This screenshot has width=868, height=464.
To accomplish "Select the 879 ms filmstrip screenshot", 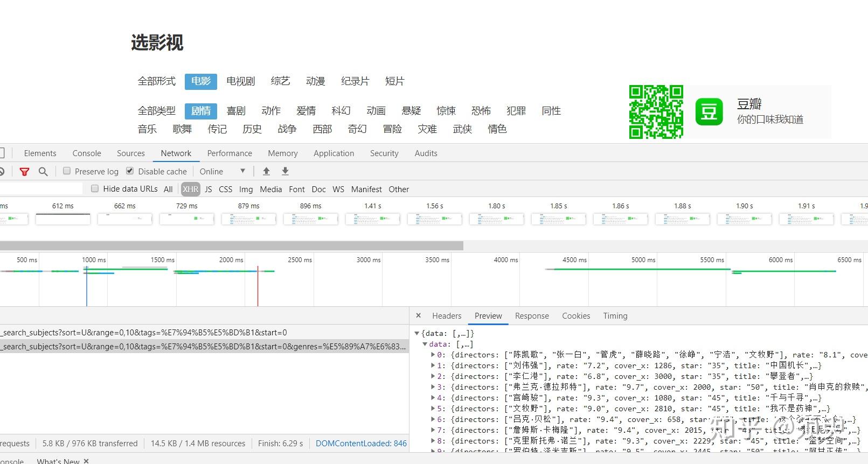I will [x=248, y=219].
